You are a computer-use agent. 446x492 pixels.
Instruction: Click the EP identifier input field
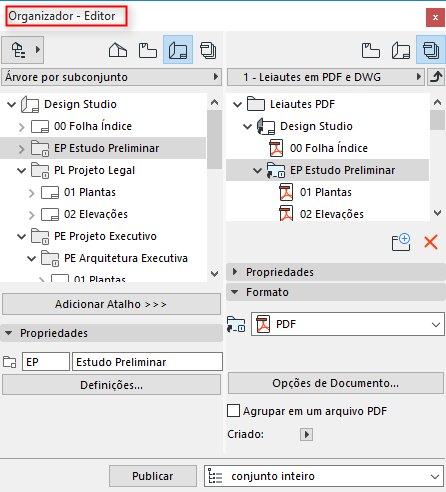tap(46, 362)
